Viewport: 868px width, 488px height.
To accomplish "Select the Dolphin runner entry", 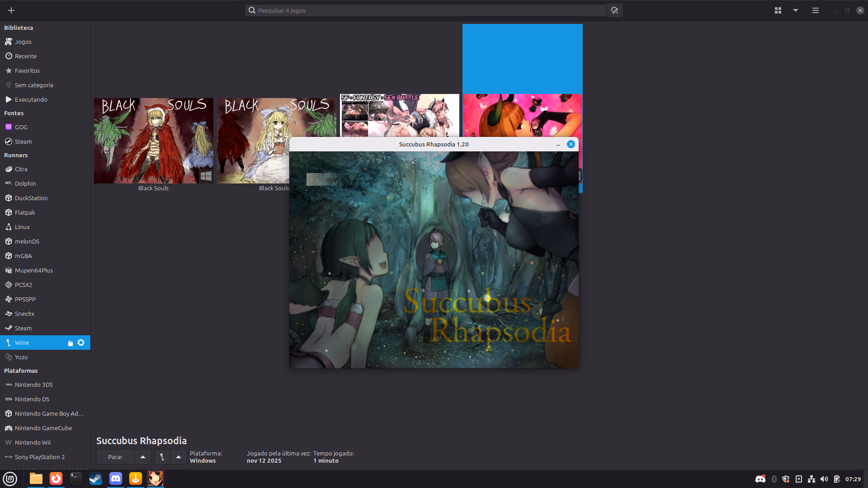I will pos(25,183).
